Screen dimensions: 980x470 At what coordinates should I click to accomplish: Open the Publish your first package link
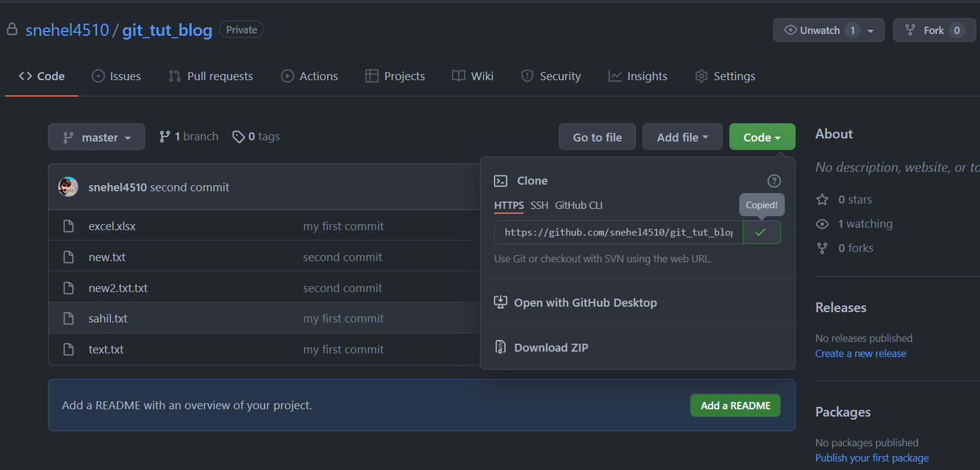[872, 458]
